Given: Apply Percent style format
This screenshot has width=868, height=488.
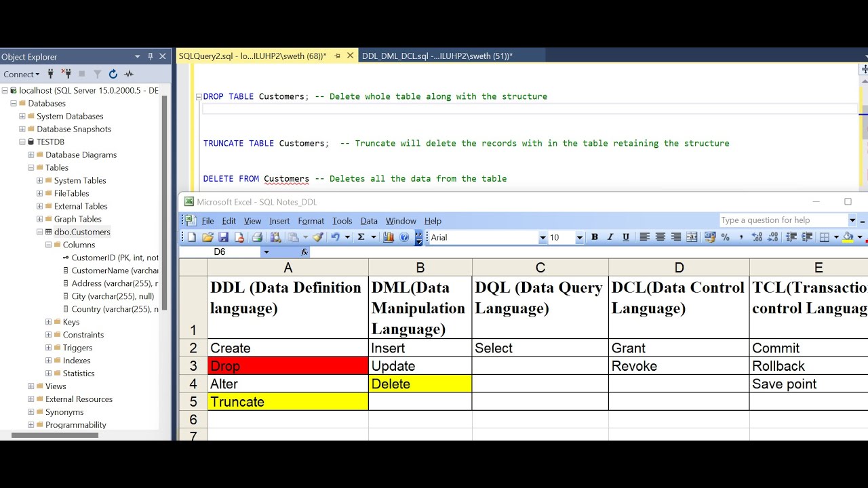Looking at the screenshot, I should pos(726,237).
